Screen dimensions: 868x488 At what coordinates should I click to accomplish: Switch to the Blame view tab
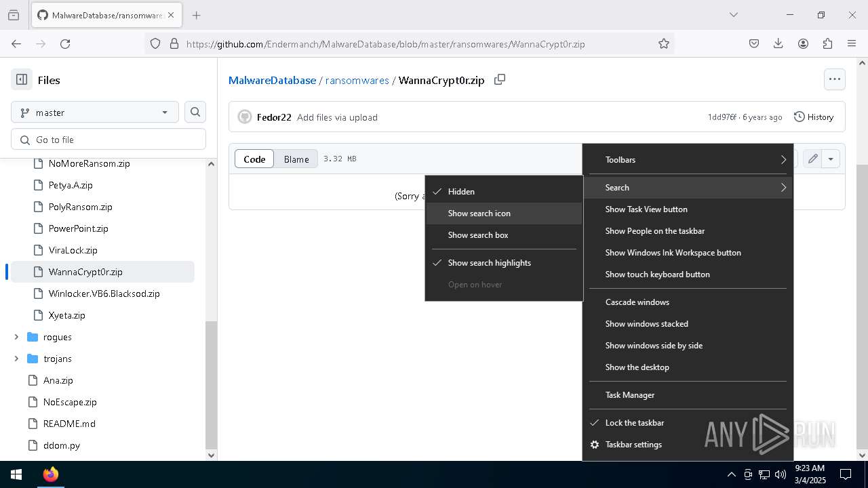click(x=296, y=159)
